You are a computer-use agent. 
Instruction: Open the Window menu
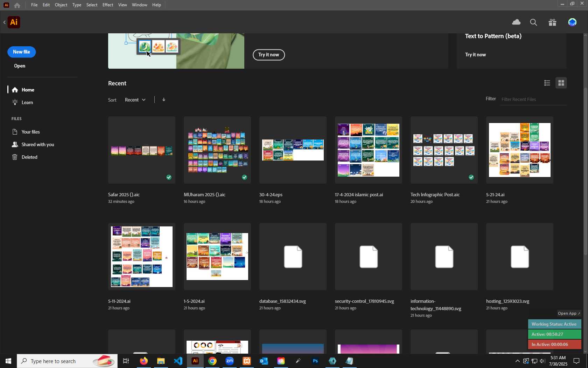click(140, 5)
